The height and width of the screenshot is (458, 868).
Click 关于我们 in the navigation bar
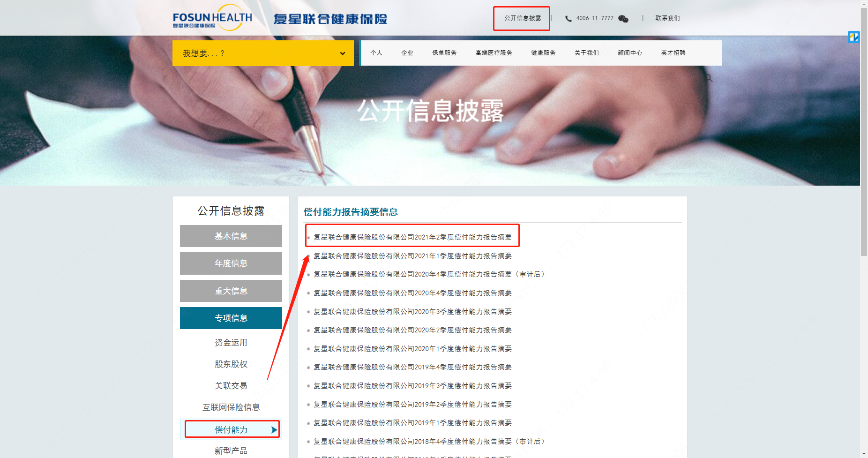pos(587,53)
